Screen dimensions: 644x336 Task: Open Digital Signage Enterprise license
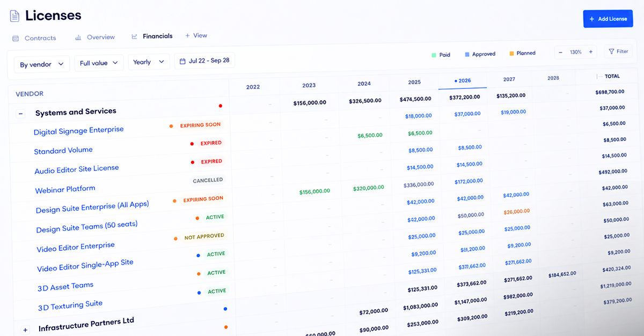coord(79,130)
